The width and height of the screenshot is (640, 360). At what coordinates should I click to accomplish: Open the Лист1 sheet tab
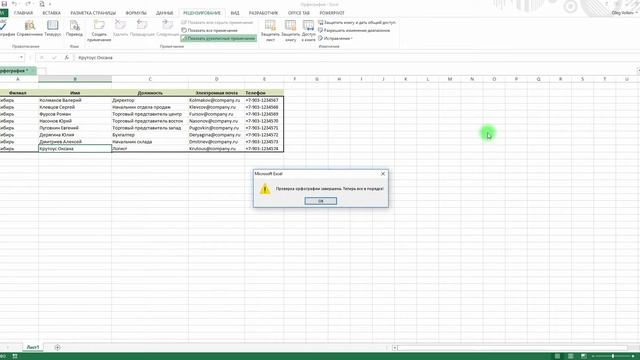[x=33, y=347]
